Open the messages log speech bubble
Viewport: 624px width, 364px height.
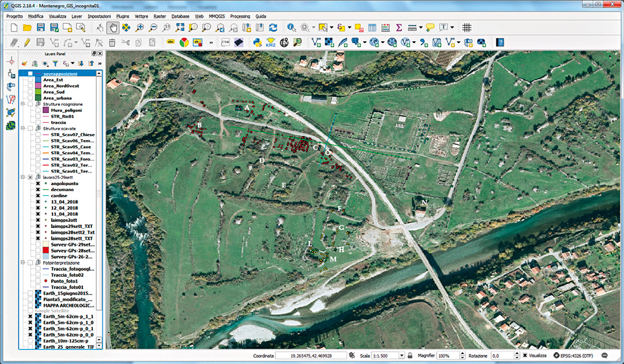pos(604,356)
